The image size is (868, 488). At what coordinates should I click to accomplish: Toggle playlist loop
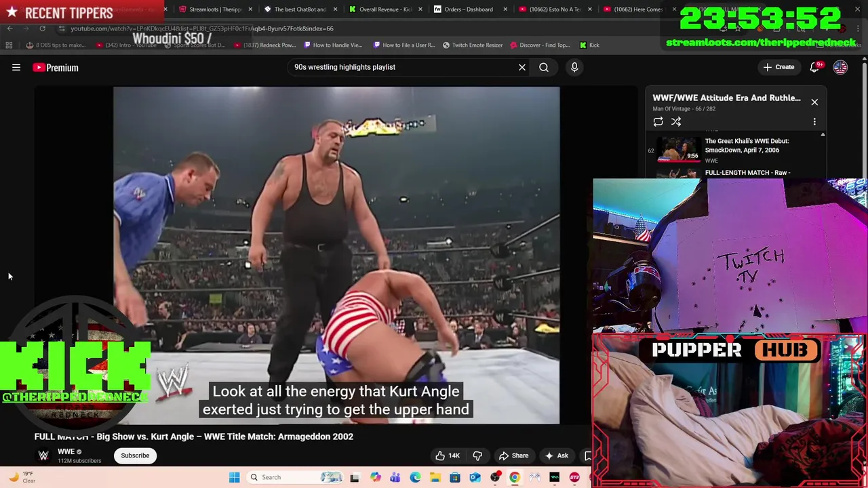(658, 121)
